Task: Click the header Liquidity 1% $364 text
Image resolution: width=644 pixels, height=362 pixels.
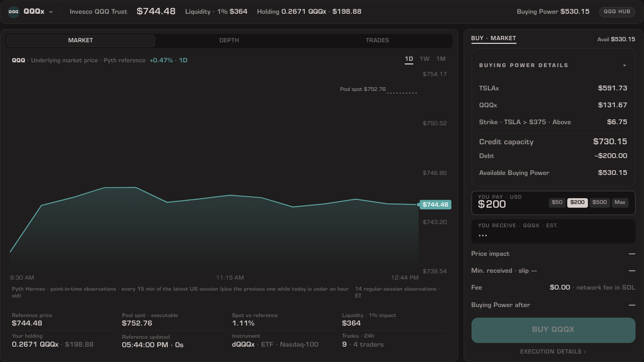Action: click(216, 12)
